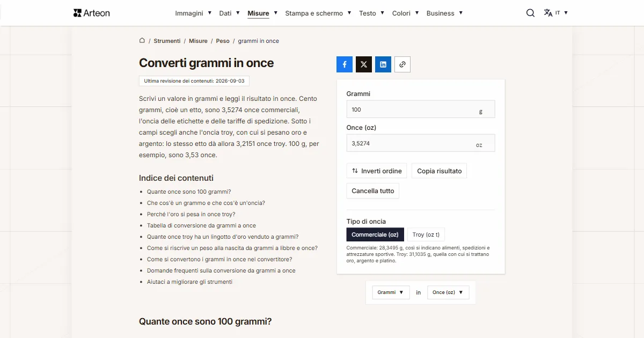Share the page on Facebook

tap(345, 64)
